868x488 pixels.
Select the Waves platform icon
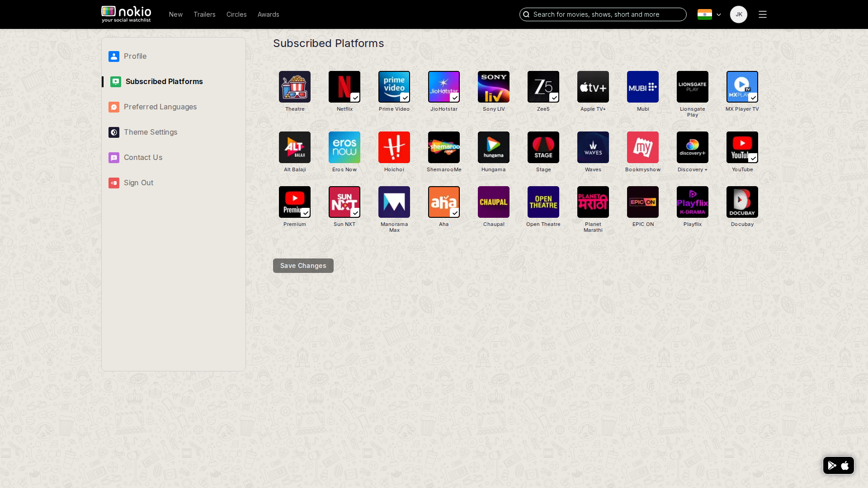pyautogui.click(x=593, y=147)
